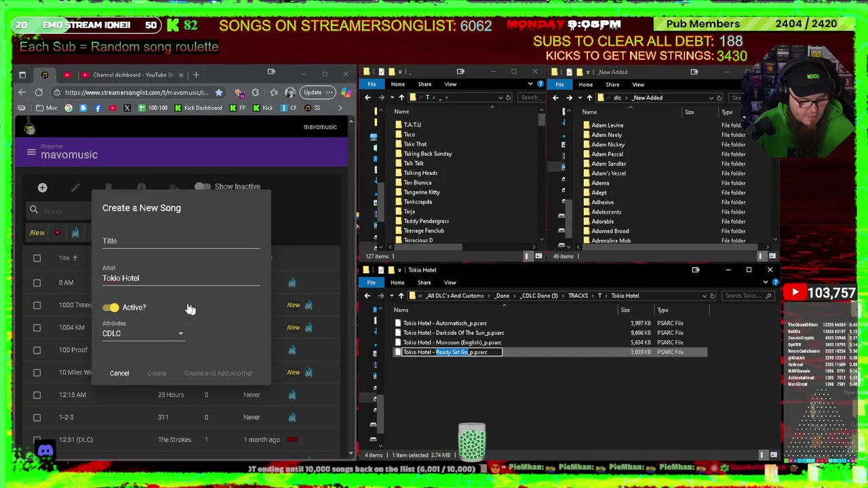Open help in the Tokio Hotel explorer window
Screen dimensions: 868x488
click(775, 283)
